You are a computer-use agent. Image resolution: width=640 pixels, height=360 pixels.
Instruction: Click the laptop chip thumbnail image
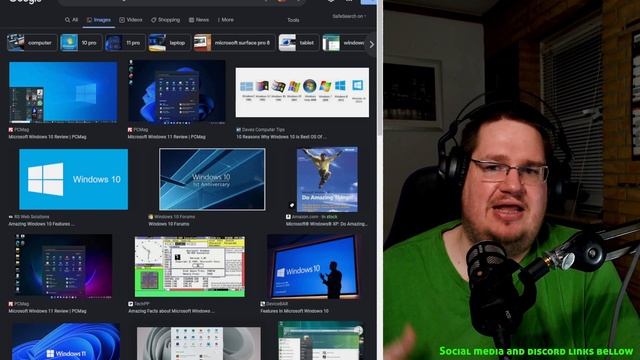[157, 43]
